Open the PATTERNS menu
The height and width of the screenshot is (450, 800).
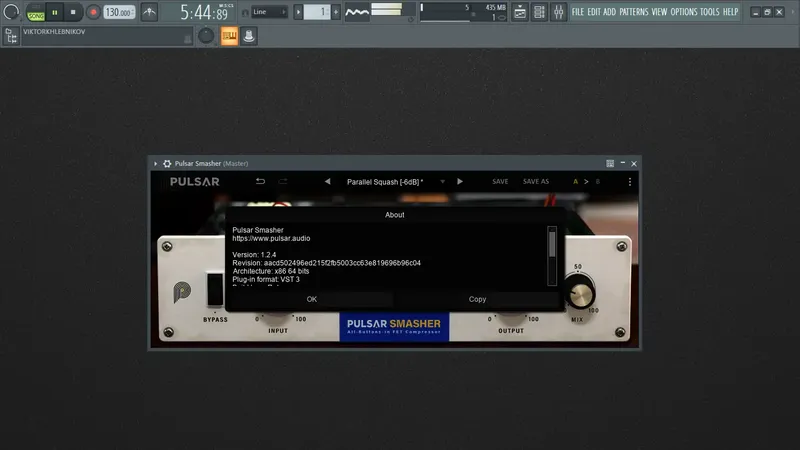coord(634,12)
